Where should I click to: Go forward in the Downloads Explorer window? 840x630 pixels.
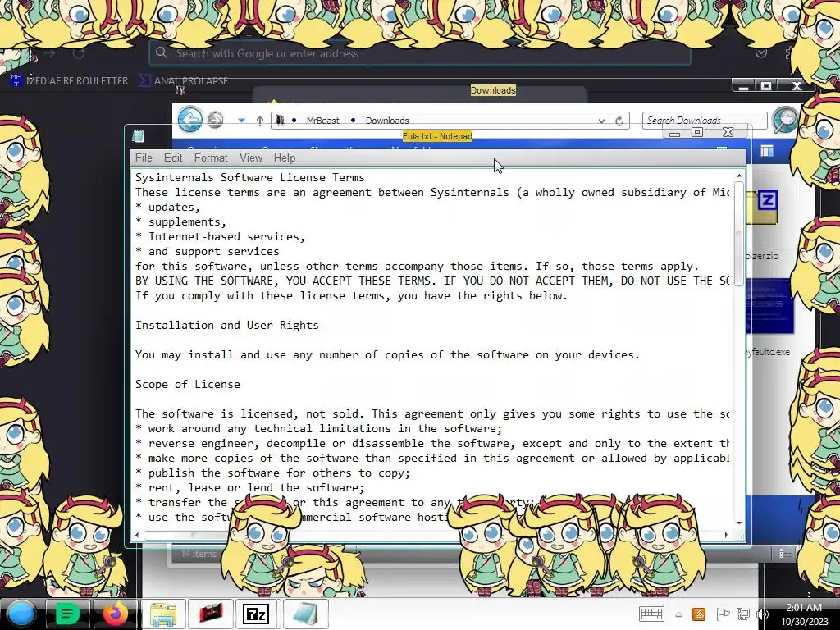(216, 120)
